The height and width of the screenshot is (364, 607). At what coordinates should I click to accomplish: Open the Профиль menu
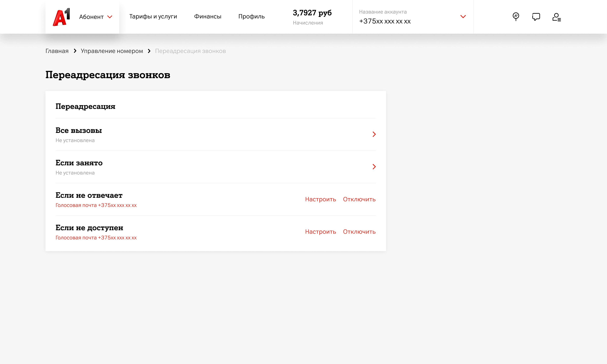[252, 17]
